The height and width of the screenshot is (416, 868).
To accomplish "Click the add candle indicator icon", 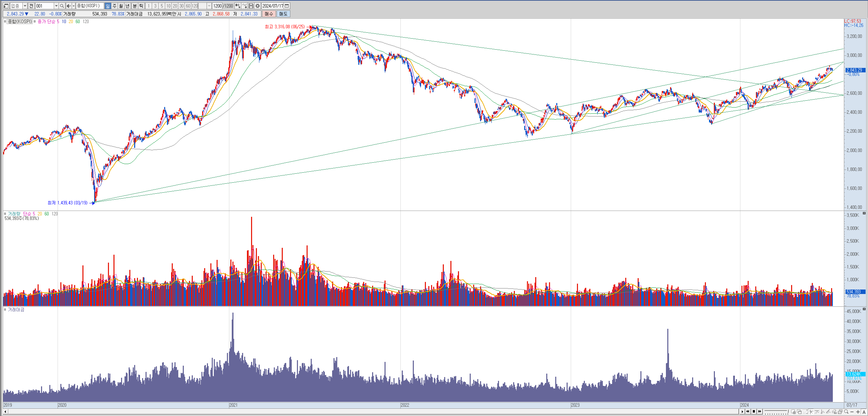I will 238,6.
